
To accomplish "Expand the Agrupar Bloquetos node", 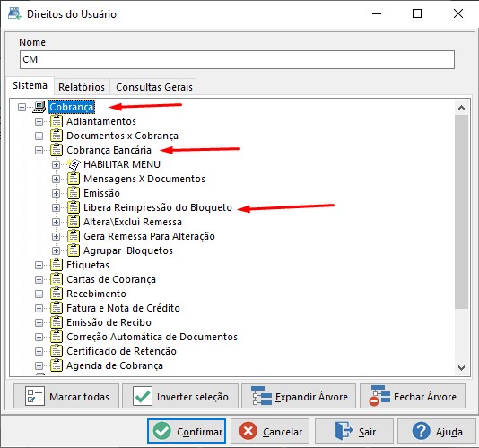I will pos(56,251).
